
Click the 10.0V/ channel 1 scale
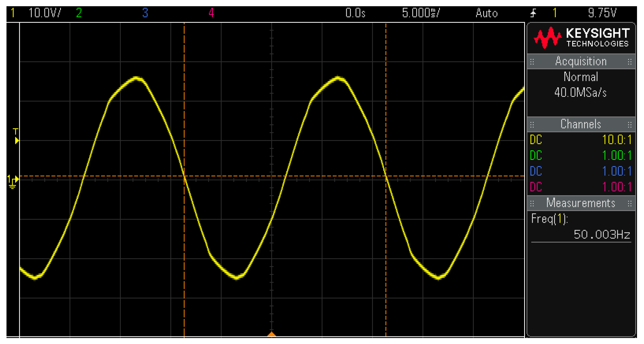point(44,13)
